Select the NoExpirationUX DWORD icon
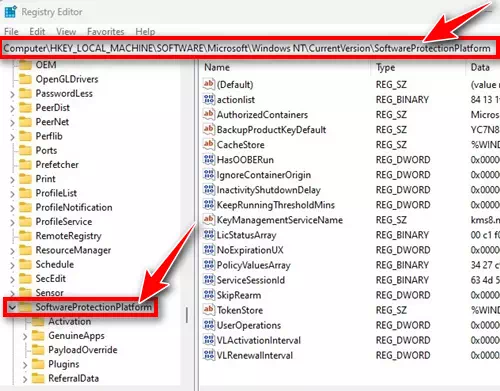The image size is (500, 391). coord(209,249)
